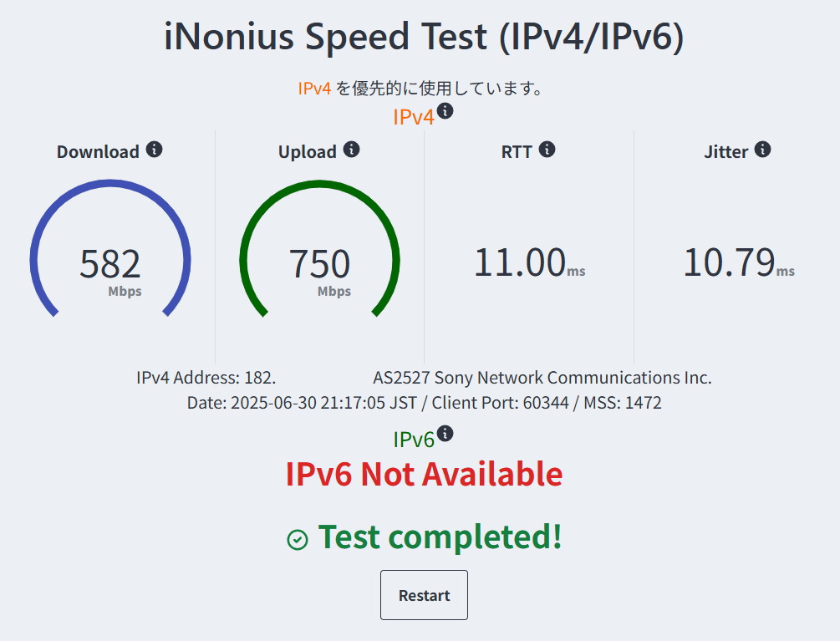Click the IPv4 Address text
The height and width of the screenshot is (641, 840).
[x=206, y=378]
